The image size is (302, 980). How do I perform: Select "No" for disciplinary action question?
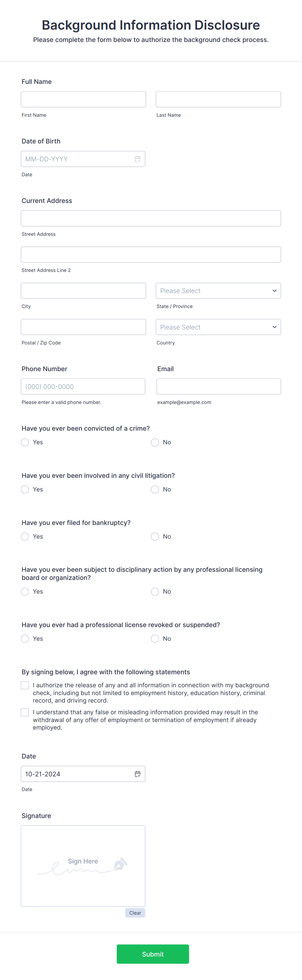pos(155,592)
